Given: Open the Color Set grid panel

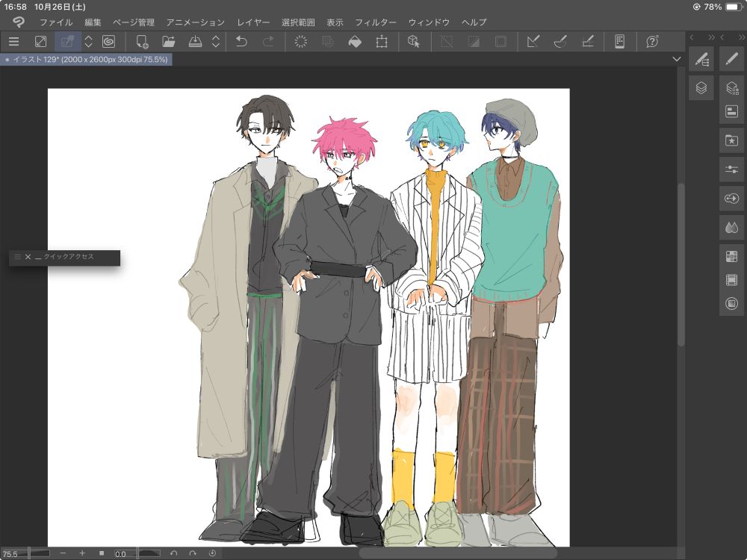Looking at the screenshot, I should pos(731,257).
